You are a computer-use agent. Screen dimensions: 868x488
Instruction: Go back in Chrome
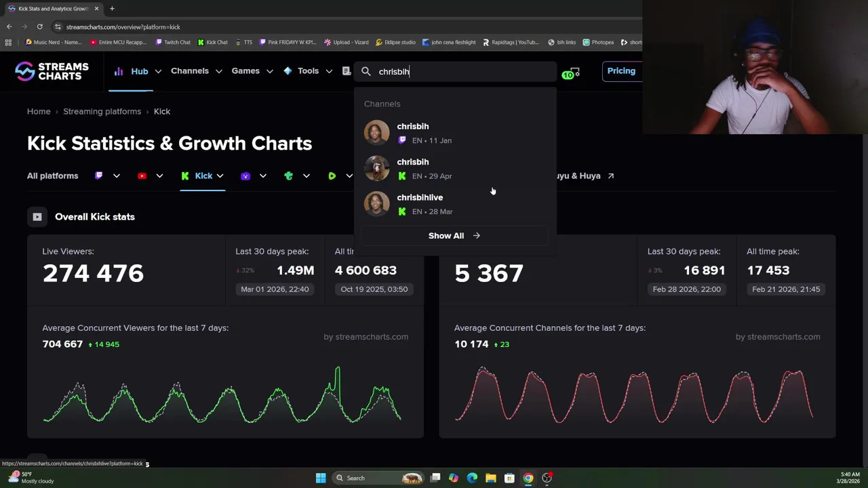click(9, 26)
